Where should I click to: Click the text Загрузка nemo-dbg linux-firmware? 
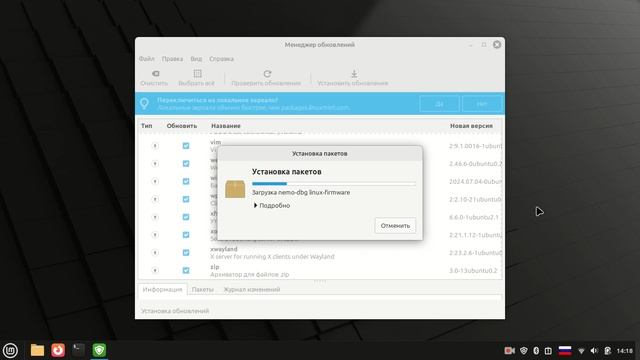(301, 192)
